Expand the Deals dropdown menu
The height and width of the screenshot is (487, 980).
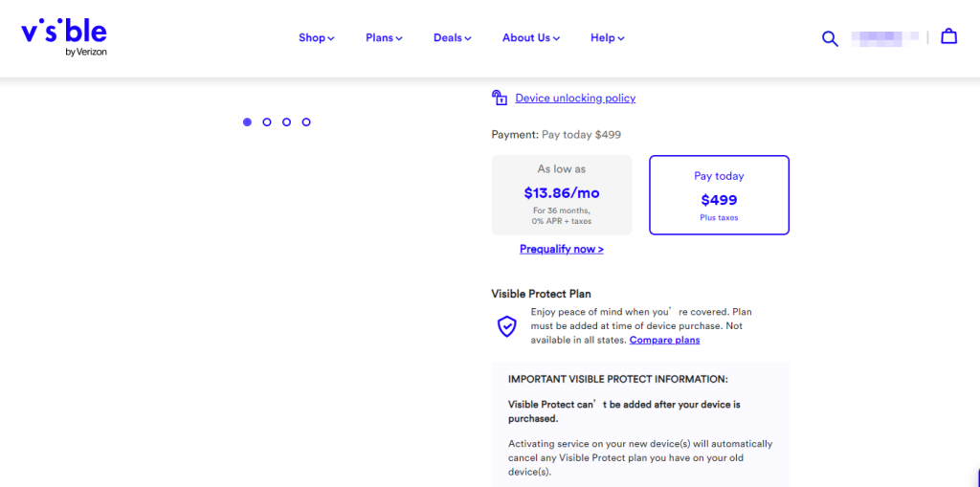(452, 37)
